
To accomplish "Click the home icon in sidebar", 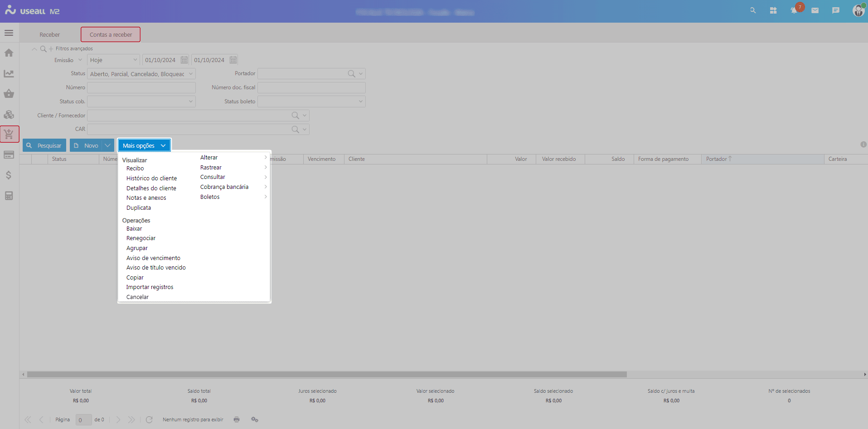I will [x=9, y=53].
